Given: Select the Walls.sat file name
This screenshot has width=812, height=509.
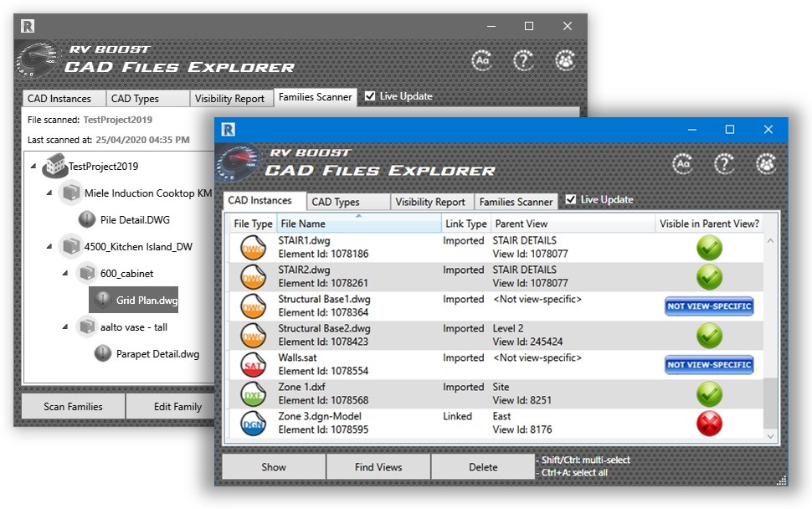Looking at the screenshot, I should coord(297,357).
